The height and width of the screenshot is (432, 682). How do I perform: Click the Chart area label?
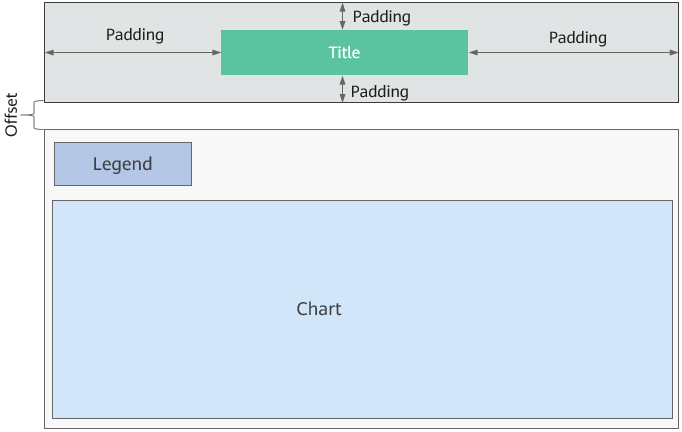[319, 309]
